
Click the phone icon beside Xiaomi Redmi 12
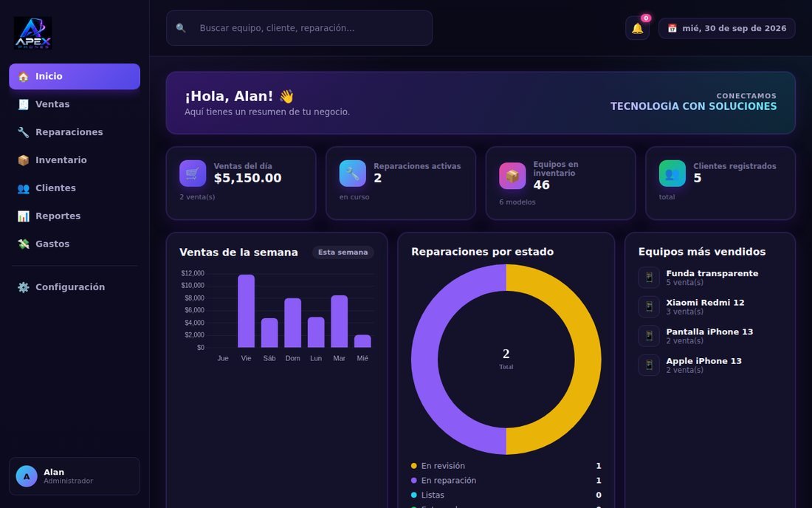tap(649, 306)
